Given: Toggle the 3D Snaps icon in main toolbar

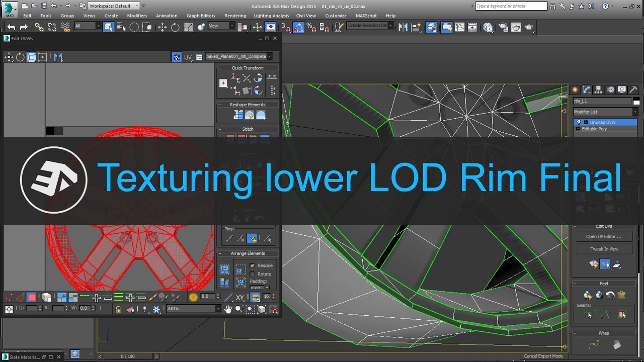Looking at the screenshot, I should coord(285,27).
